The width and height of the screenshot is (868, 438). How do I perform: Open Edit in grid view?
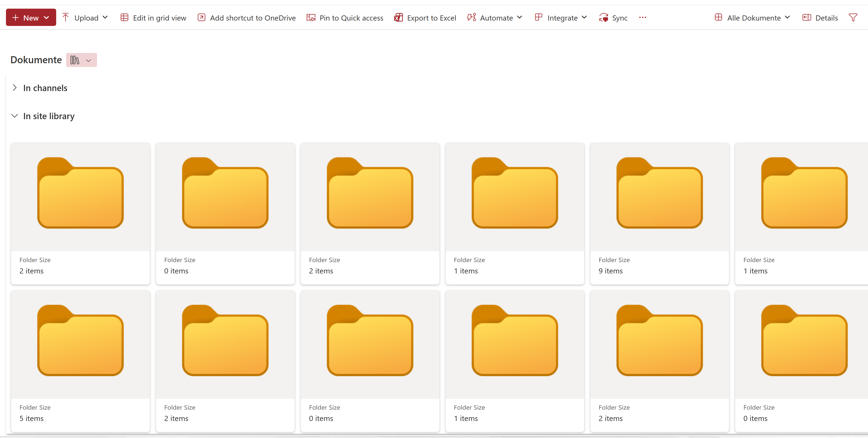pos(153,18)
